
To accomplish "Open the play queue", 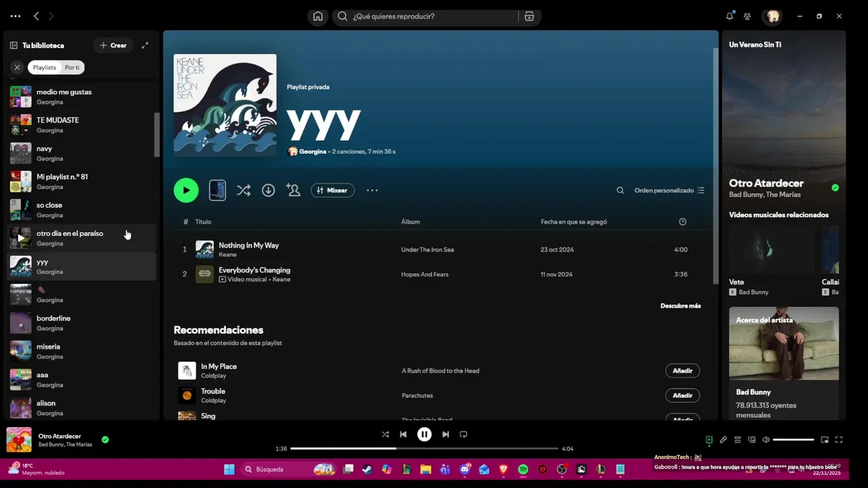I will point(738,440).
